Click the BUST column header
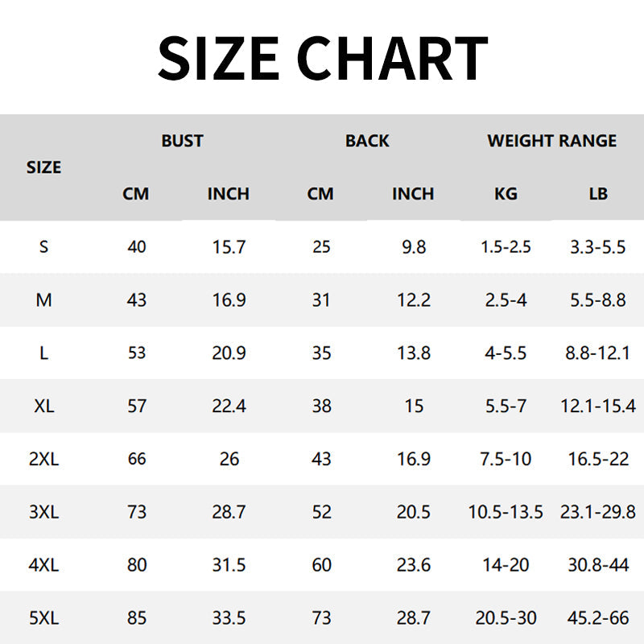Viewport: 644px width, 644px height. [x=182, y=141]
